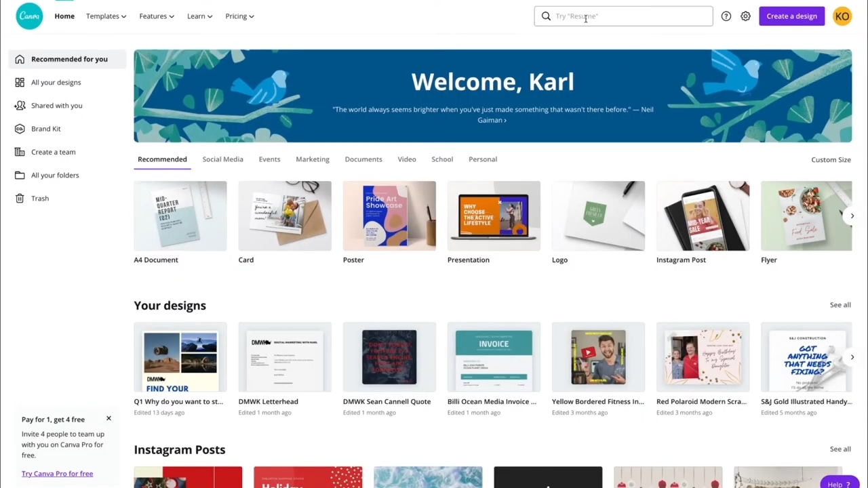Click the Create a team icon
Image resolution: width=868 pixels, height=488 pixels.
(20, 152)
